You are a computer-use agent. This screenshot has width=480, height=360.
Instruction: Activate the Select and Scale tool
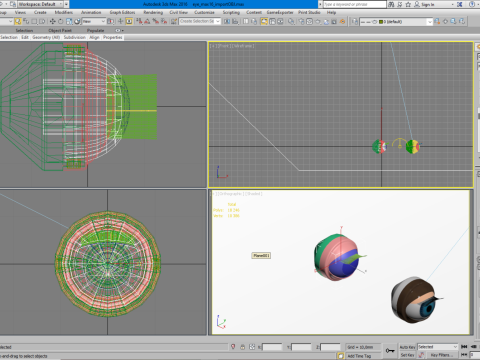(x=69, y=21)
